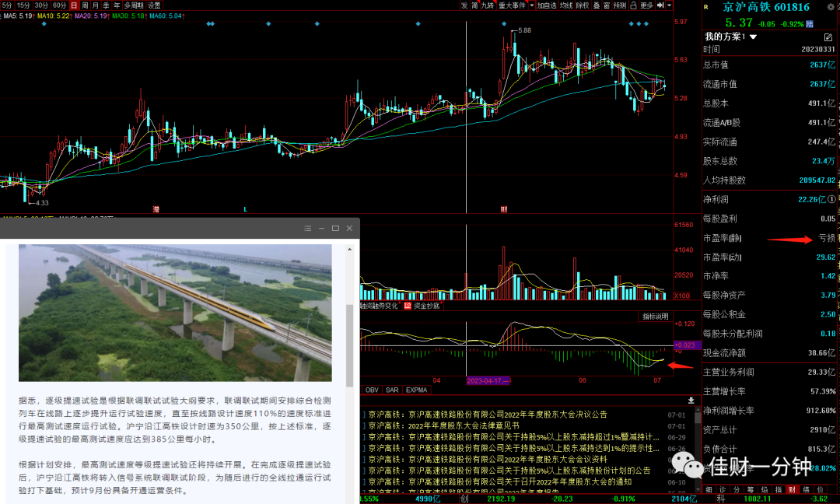Select the 焰 bottom tab
840x504 pixels.
point(765,489)
